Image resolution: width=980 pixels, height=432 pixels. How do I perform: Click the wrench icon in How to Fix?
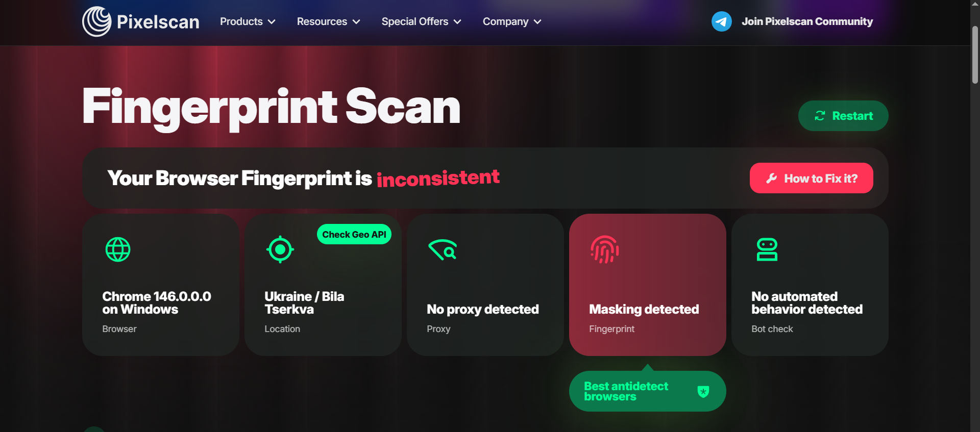click(771, 178)
